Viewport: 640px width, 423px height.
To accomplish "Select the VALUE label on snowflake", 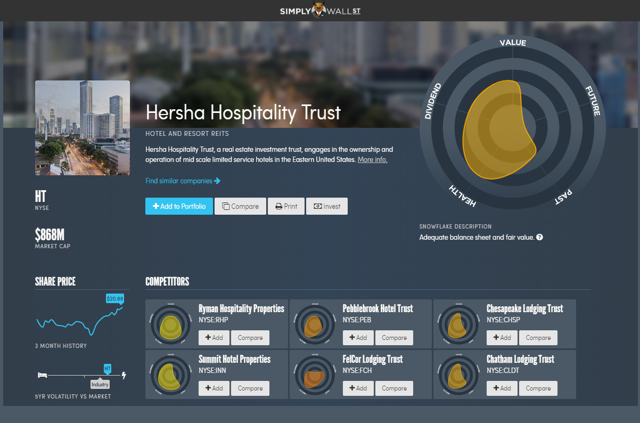I will (513, 42).
